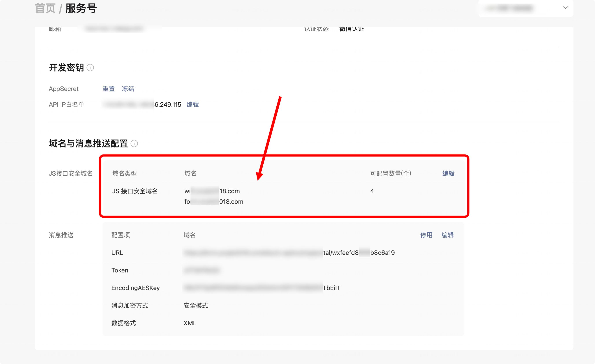Click the API IP白名单 label
The height and width of the screenshot is (364, 595).
pos(66,105)
